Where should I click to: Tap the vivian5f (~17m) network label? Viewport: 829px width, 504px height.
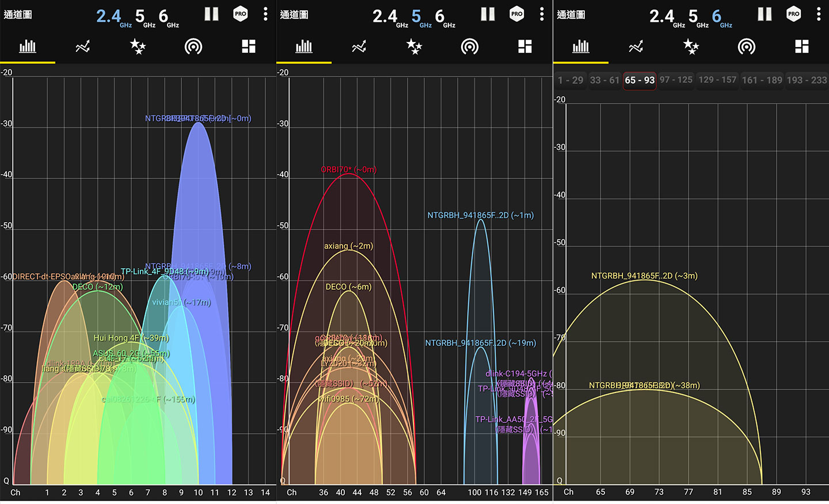coord(181,302)
